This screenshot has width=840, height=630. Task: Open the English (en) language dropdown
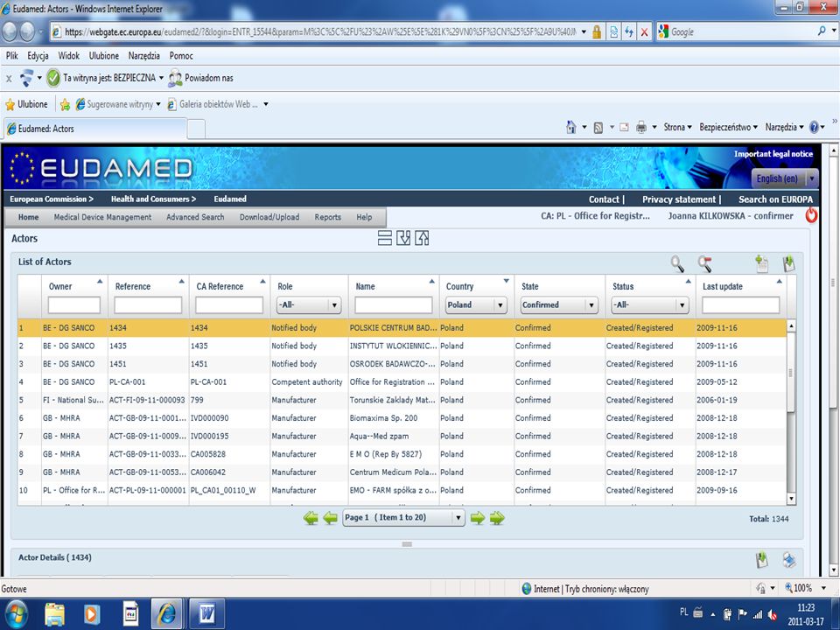[x=784, y=178]
